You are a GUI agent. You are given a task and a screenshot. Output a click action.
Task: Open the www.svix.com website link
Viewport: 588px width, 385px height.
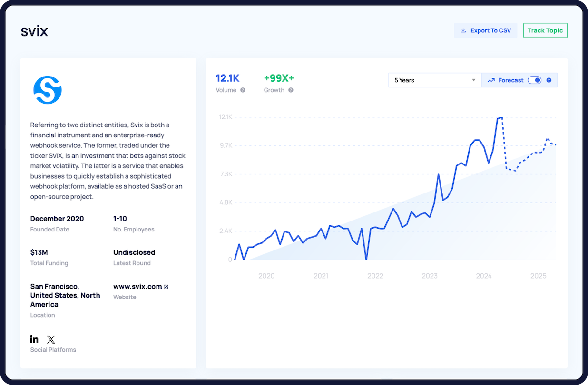point(137,286)
